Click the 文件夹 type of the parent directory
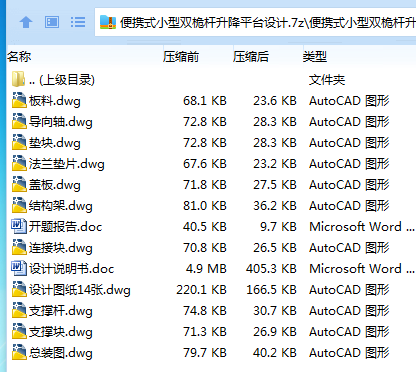416x372 pixels. click(327, 80)
